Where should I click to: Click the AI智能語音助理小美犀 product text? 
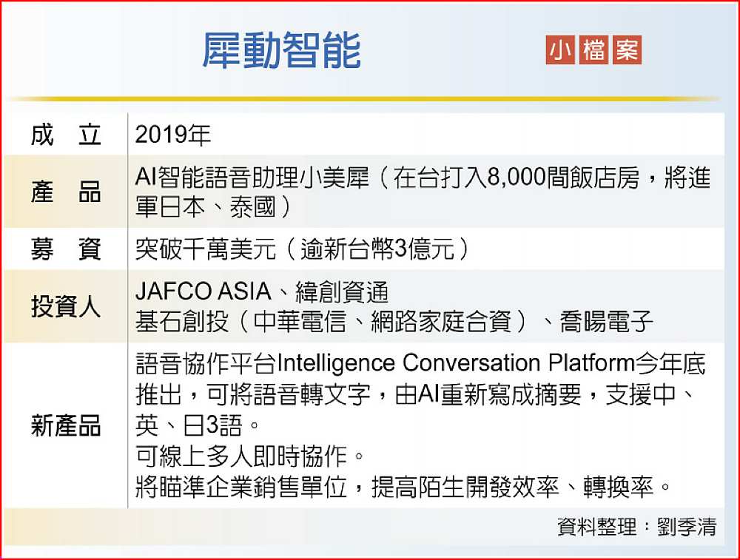click(252, 179)
